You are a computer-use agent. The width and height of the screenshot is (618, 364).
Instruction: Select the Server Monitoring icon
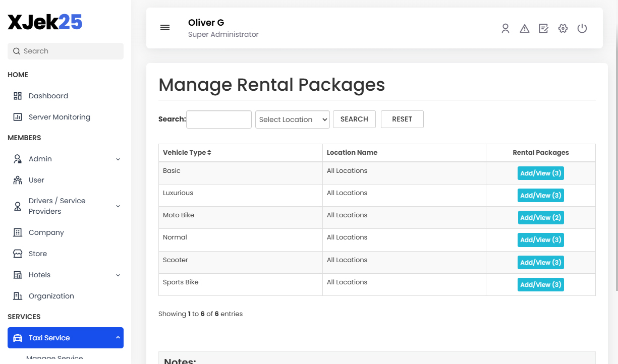coord(17,116)
